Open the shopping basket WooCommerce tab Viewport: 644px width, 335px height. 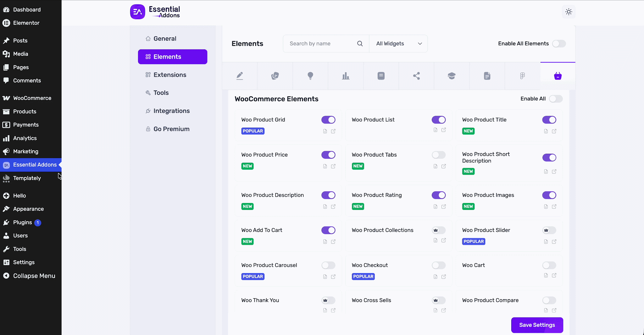coord(558,76)
